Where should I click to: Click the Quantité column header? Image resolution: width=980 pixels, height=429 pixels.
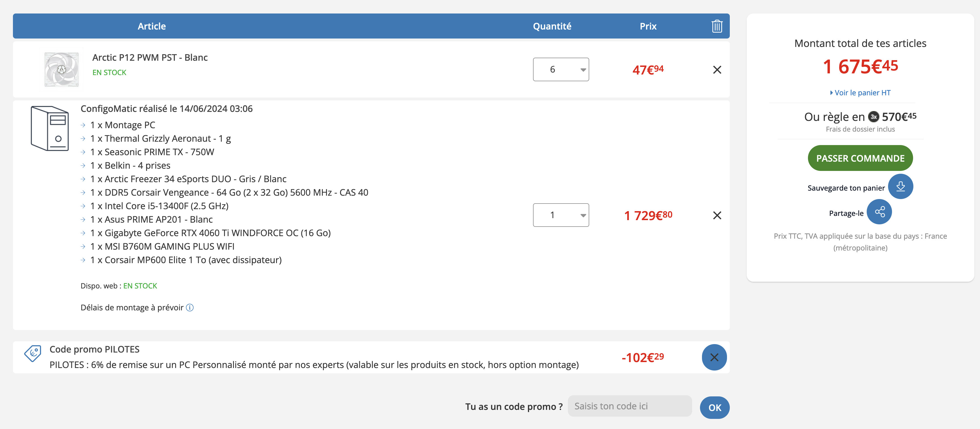coord(552,26)
